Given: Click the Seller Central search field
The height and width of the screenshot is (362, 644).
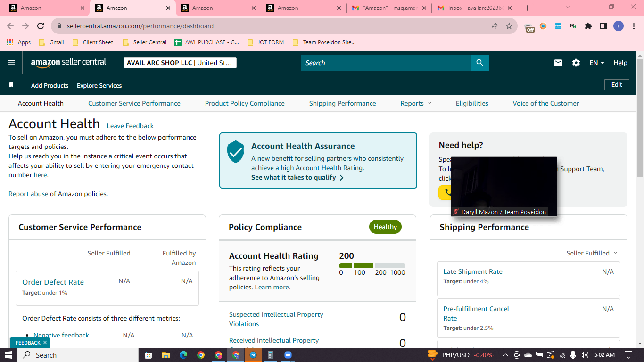Looking at the screenshot, I should pyautogui.click(x=386, y=63).
